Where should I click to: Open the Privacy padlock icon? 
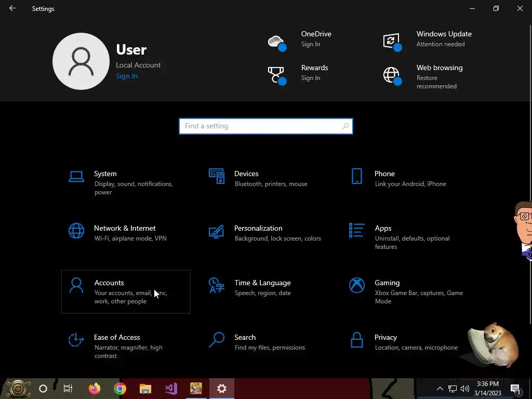coord(356,340)
